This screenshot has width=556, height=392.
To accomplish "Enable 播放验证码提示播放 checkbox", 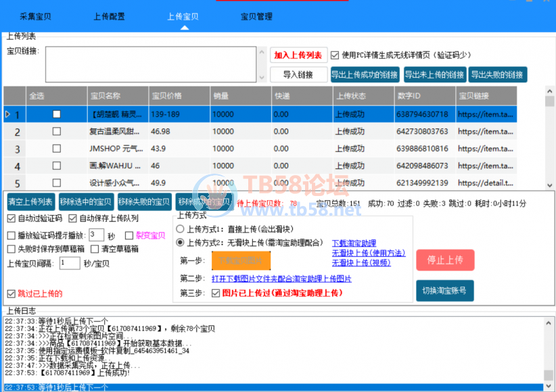I will click(11, 236).
